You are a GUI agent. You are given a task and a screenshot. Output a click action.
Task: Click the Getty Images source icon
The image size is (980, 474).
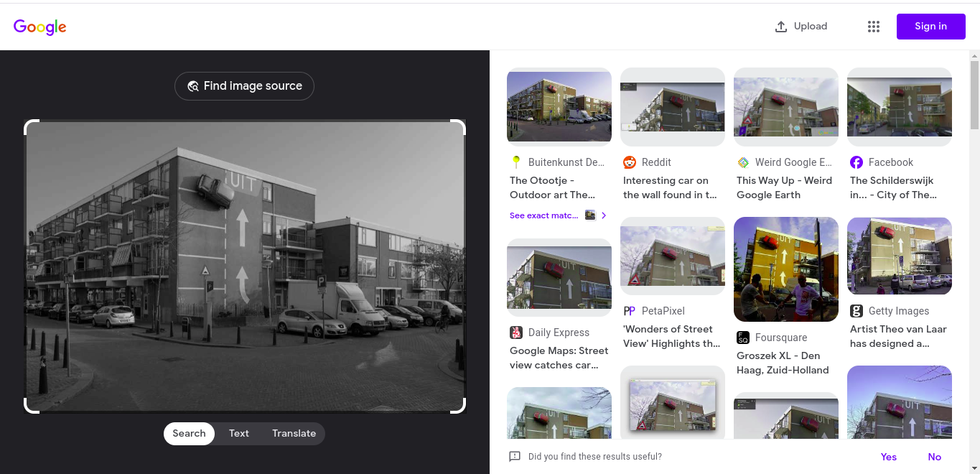[857, 311]
